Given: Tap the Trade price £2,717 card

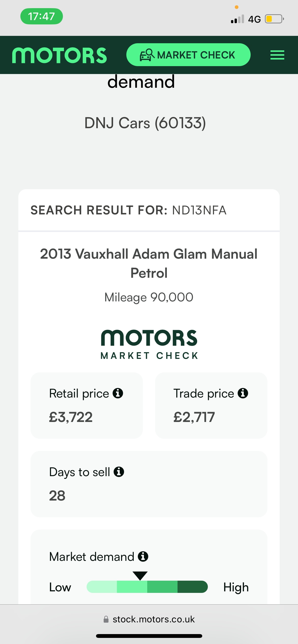Looking at the screenshot, I should pos(211,405).
